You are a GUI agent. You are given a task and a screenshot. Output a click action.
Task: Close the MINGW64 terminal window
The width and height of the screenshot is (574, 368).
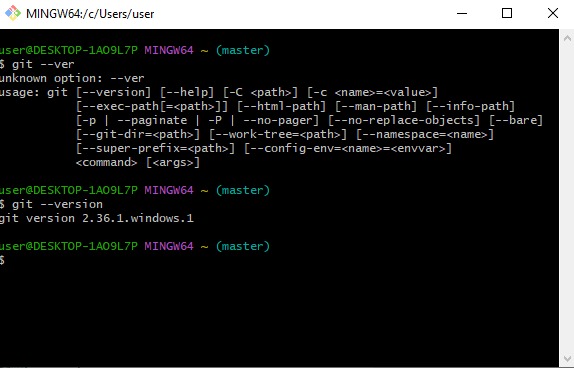pos(553,14)
